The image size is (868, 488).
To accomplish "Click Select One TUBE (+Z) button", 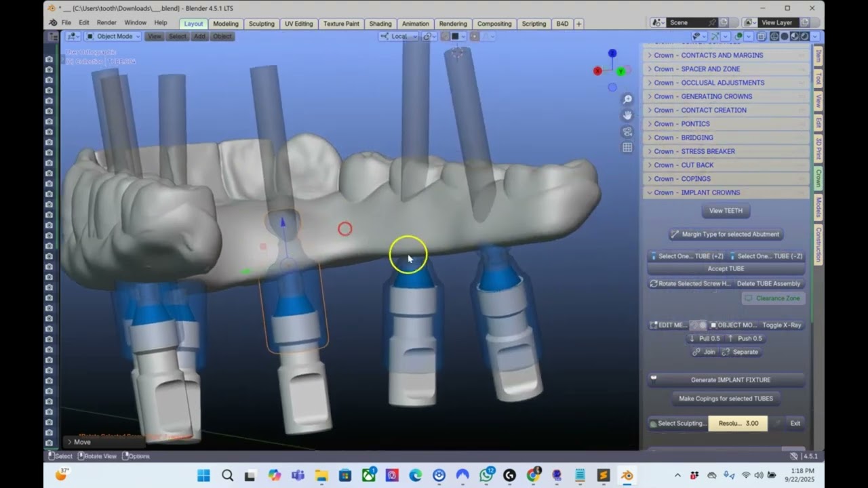I will pyautogui.click(x=686, y=256).
